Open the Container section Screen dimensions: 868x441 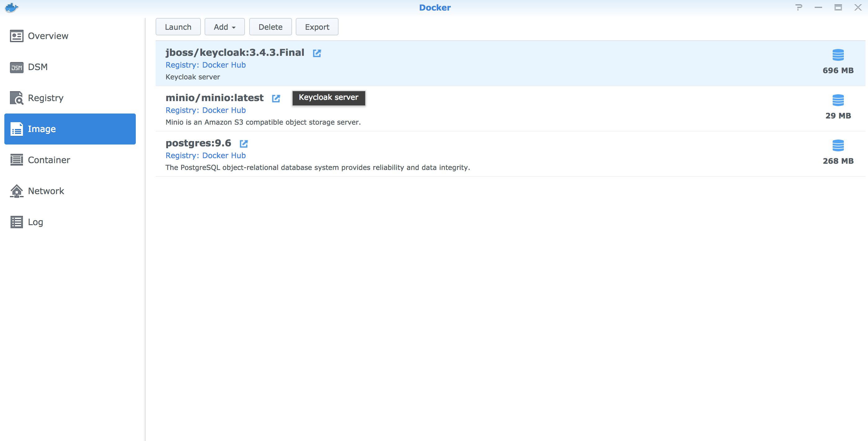(x=49, y=160)
